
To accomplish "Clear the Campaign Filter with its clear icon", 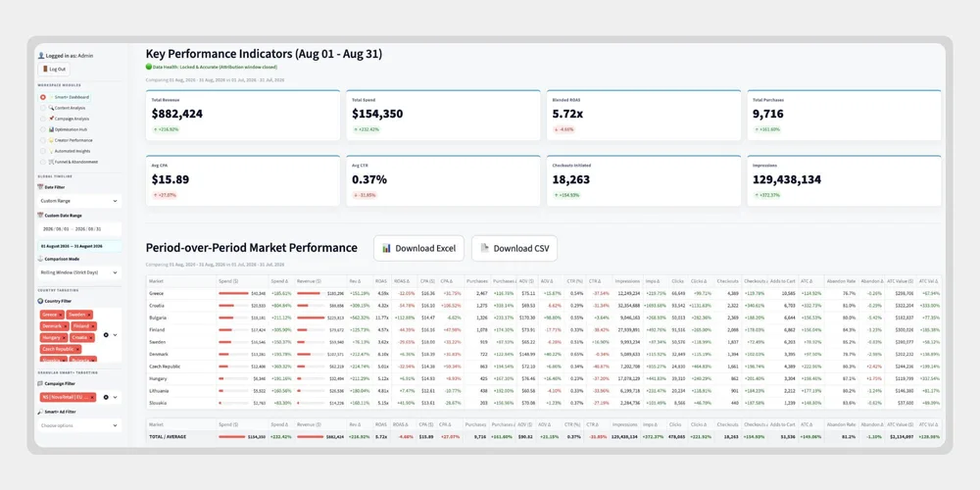I will coord(106,397).
